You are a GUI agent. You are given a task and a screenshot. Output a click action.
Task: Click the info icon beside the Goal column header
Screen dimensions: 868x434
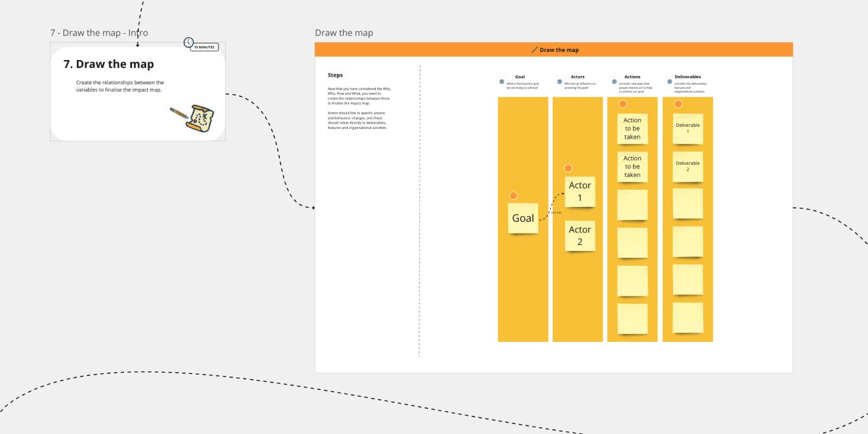pyautogui.click(x=501, y=81)
